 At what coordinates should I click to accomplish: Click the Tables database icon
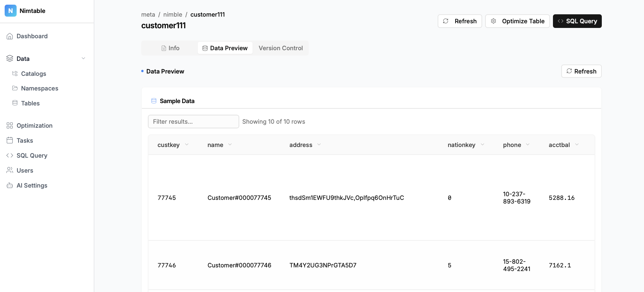click(15, 103)
